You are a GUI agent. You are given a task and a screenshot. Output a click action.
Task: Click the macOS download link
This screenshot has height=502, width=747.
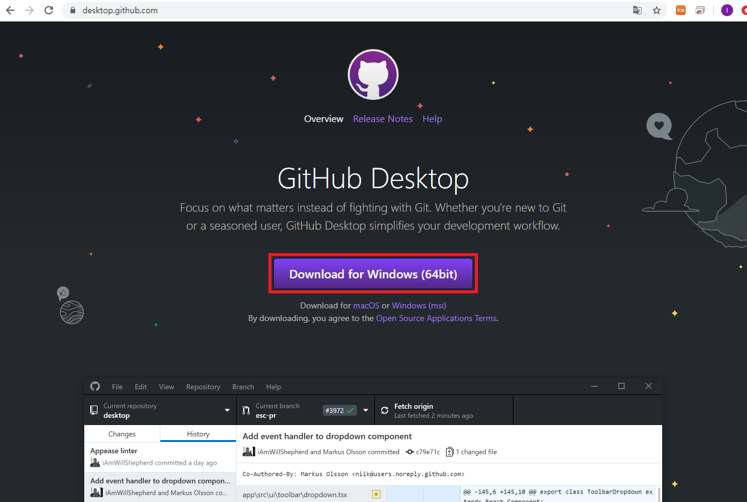pyautogui.click(x=366, y=305)
